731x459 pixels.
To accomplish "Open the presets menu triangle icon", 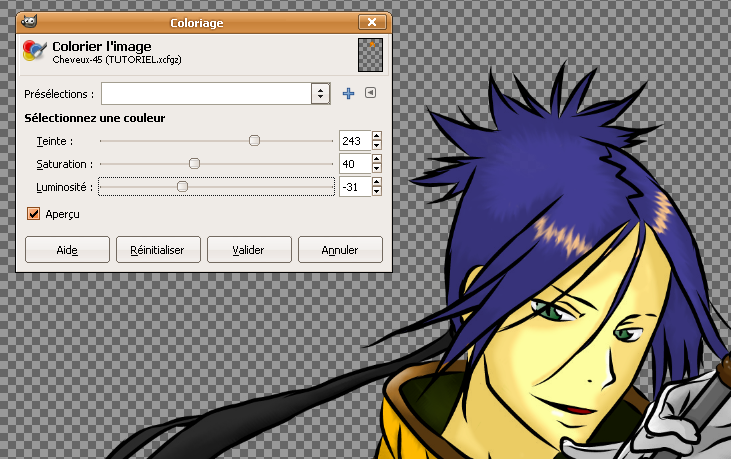I will coord(370,94).
